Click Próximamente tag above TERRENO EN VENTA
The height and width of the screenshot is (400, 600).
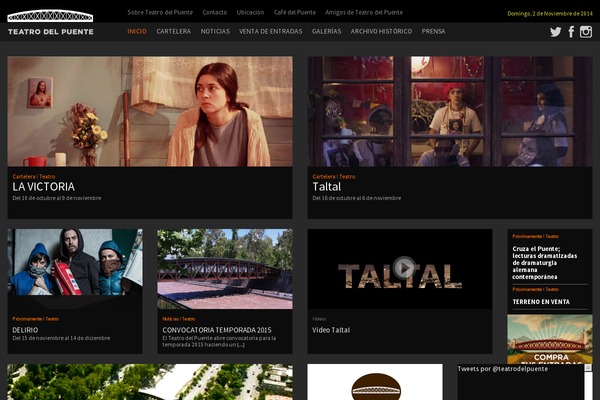(527, 289)
